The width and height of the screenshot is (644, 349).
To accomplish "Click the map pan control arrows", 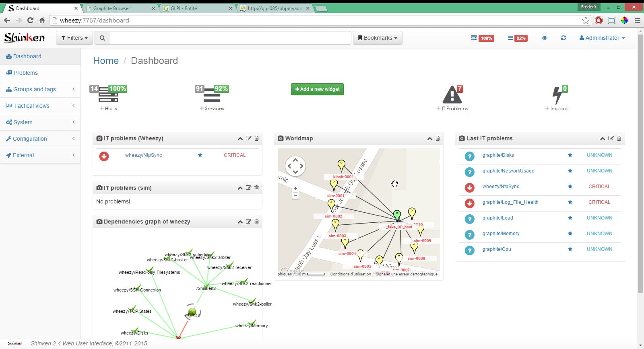I will [295, 166].
